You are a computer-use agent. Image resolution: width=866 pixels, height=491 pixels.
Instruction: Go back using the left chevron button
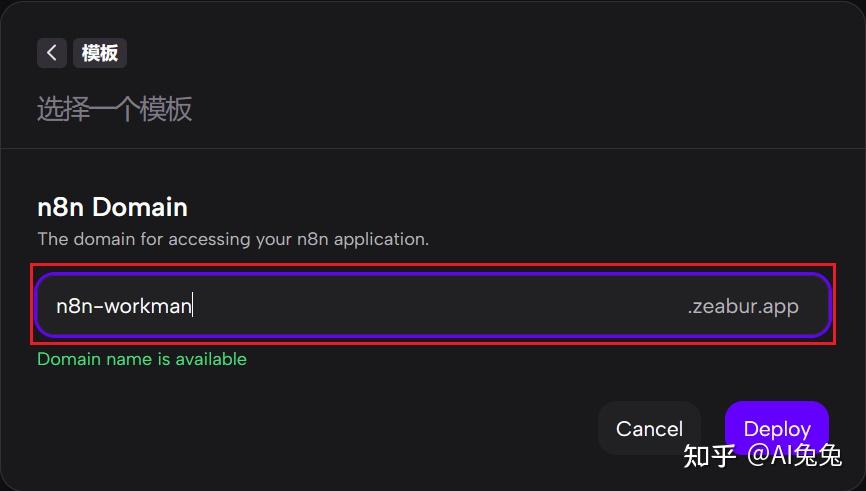coord(52,53)
